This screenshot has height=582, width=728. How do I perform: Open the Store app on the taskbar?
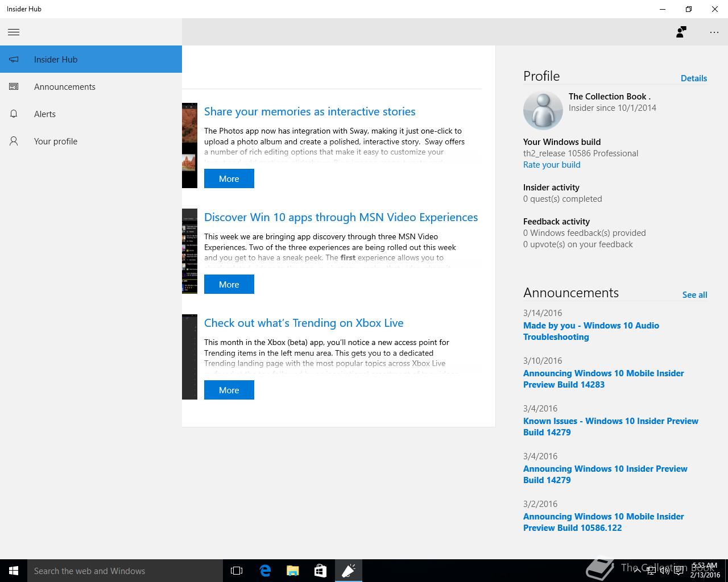tap(320, 571)
